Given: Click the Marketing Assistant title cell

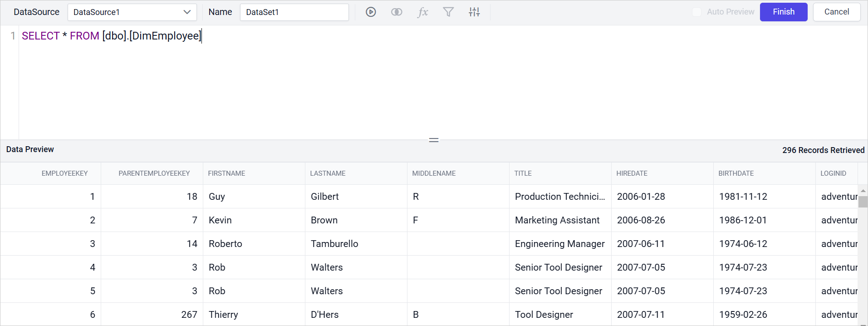Looking at the screenshot, I should click(x=557, y=220).
